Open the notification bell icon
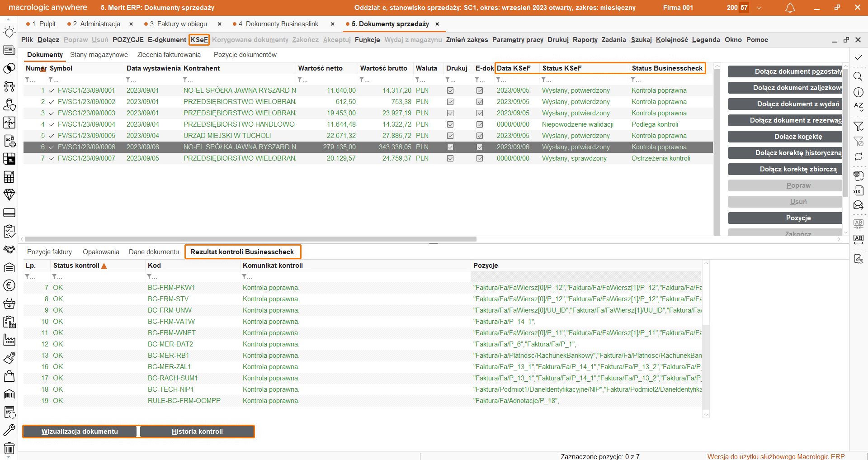 coord(790,8)
